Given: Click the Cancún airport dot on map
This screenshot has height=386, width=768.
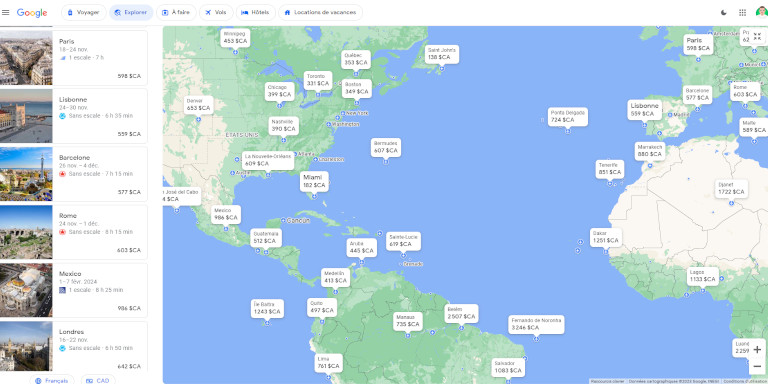Looking at the screenshot, I should pyautogui.click(x=282, y=220).
